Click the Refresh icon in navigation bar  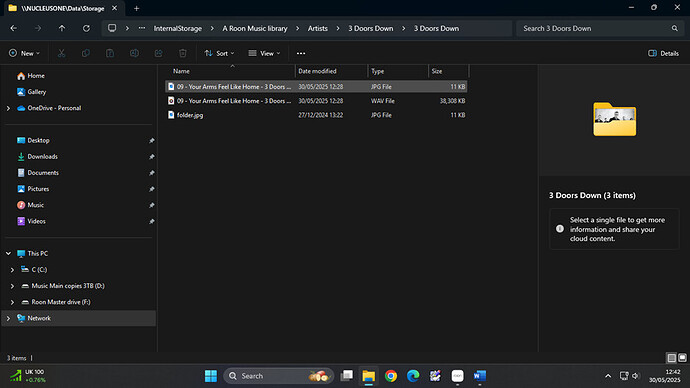86,28
